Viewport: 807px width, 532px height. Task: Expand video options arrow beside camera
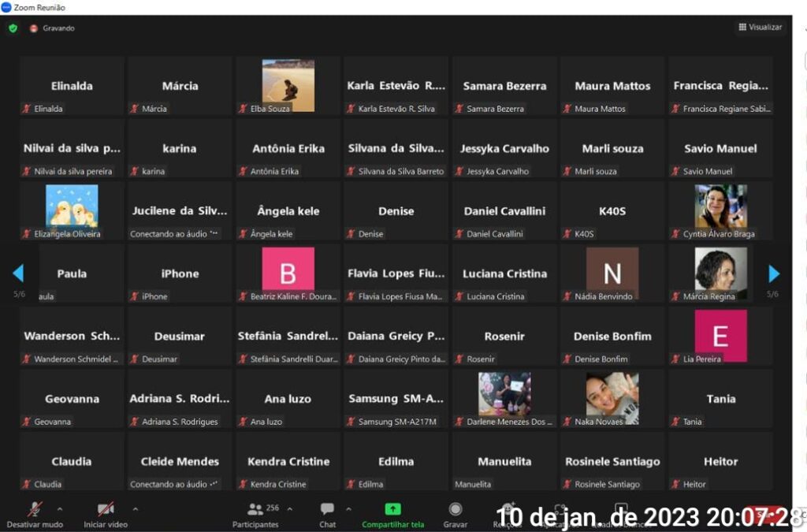pyautogui.click(x=135, y=508)
